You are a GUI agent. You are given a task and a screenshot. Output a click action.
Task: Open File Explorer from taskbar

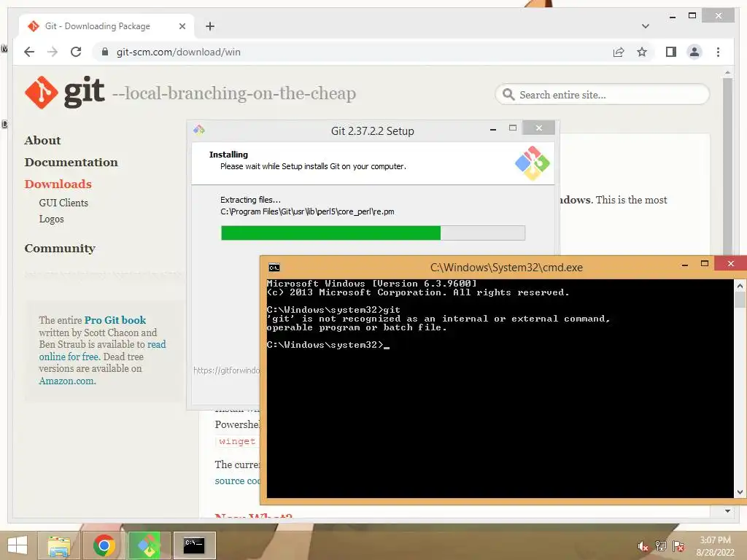[59, 545]
